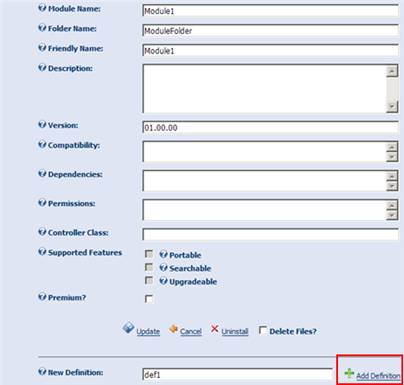The height and width of the screenshot is (385, 404).
Task: Click the Permissions scrollbar up arrow
Action: click(392, 205)
